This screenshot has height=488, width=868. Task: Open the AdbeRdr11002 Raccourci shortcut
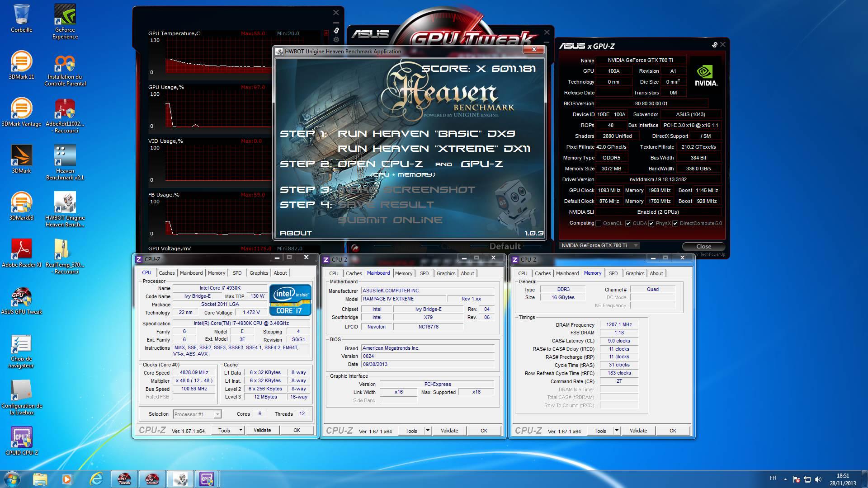pyautogui.click(x=65, y=116)
